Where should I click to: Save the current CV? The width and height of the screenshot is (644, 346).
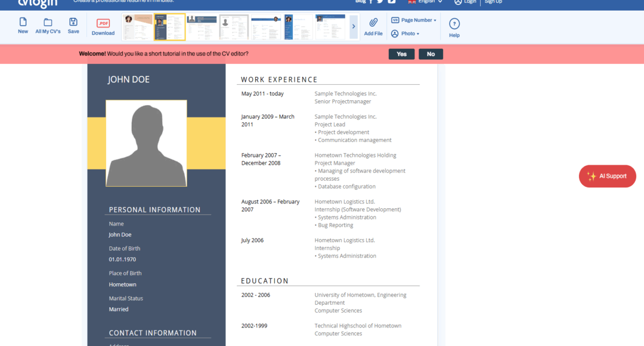pos(73,26)
